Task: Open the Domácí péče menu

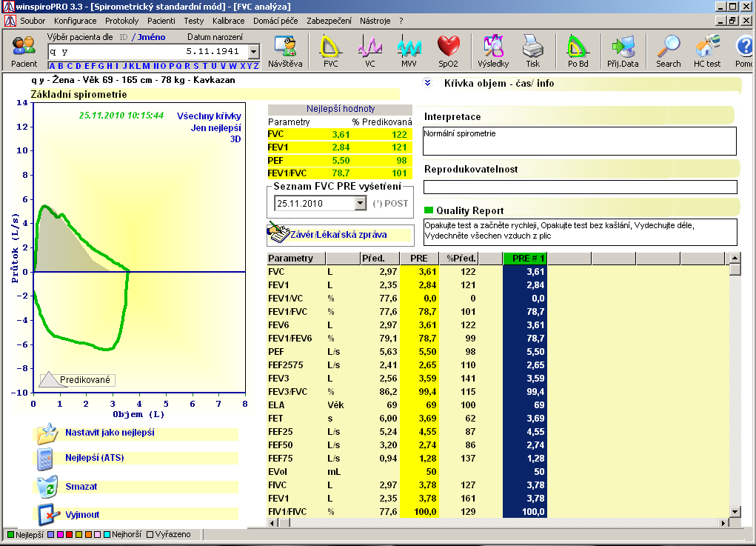Action: click(275, 21)
